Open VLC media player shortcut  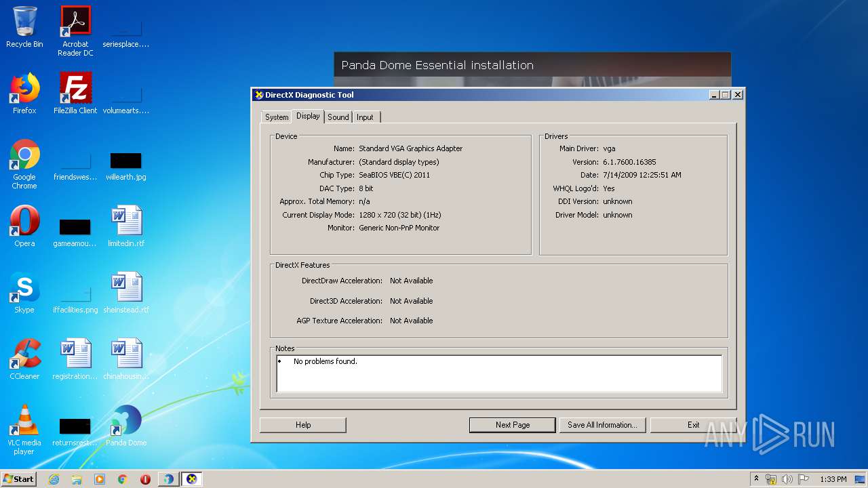24,430
